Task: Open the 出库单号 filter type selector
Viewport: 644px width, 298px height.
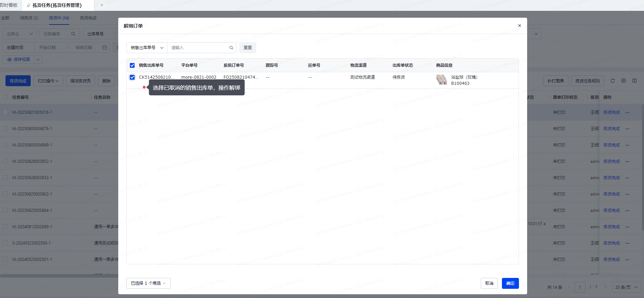Action: pyautogui.click(x=99, y=34)
